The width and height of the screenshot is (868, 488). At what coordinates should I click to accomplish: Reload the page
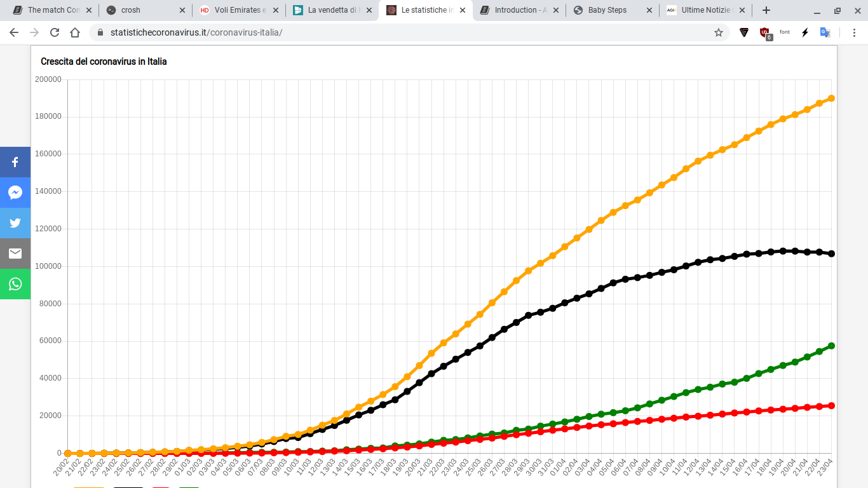[55, 32]
